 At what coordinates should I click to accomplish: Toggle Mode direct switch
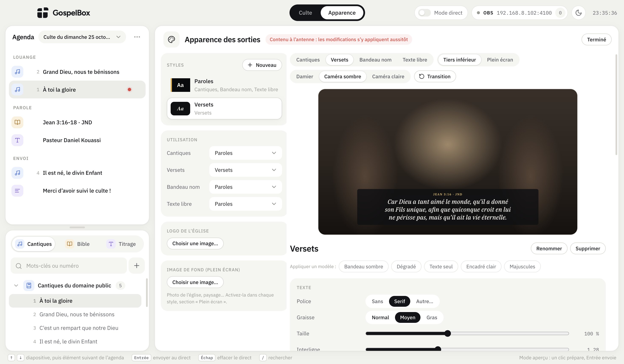click(424, 13)
